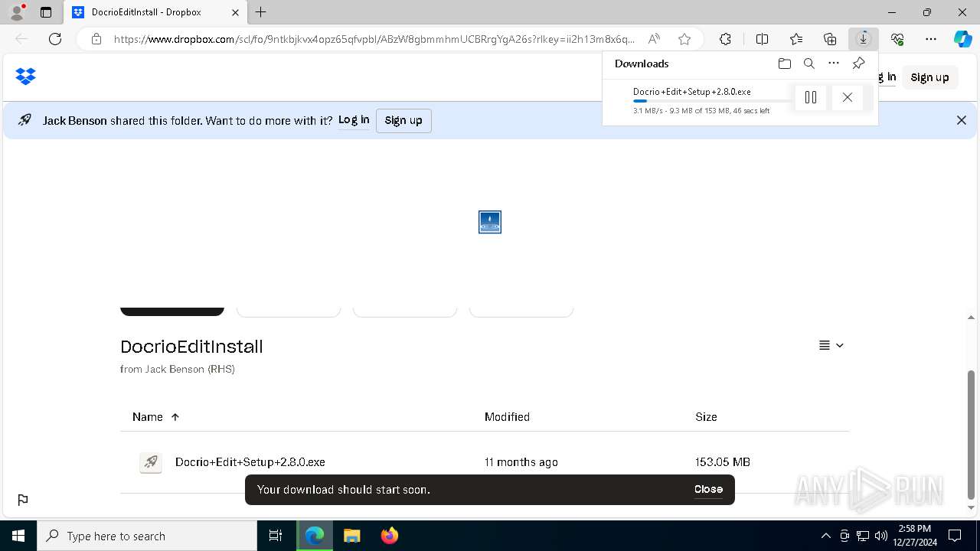The width and height of the screenshot is (980, 551).
Task: Open Browser essentials icon
Action: click(897, 39)
